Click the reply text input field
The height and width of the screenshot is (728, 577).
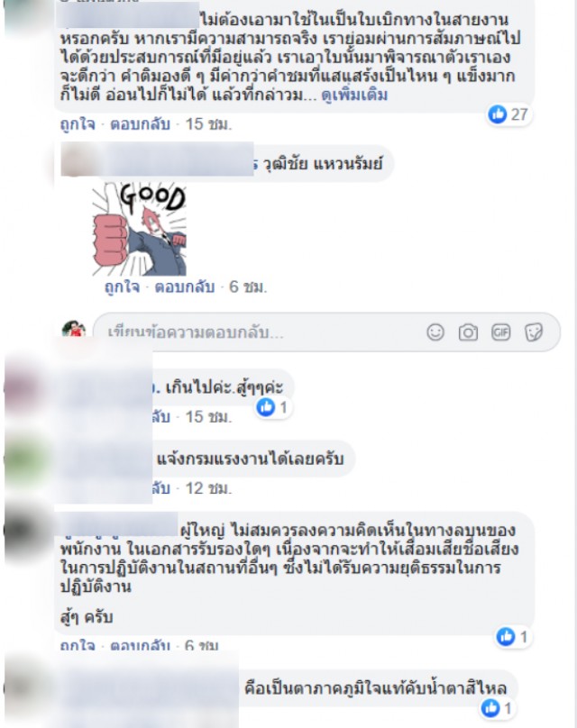click(261, 332)
